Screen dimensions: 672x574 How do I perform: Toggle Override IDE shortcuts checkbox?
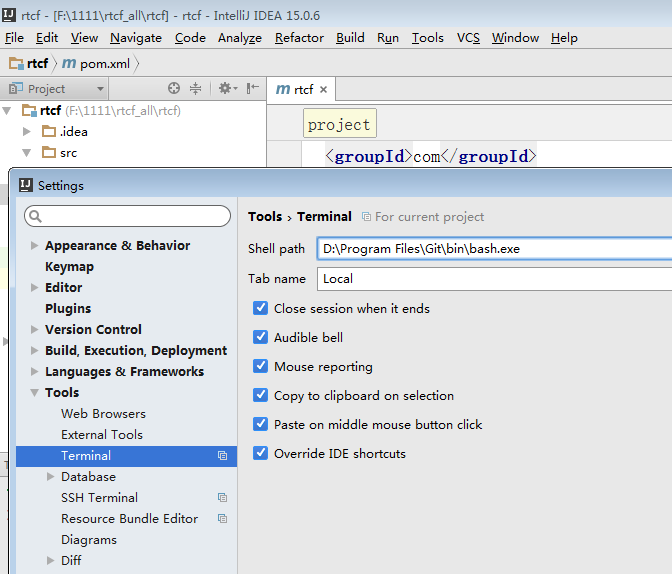[260, 453]
